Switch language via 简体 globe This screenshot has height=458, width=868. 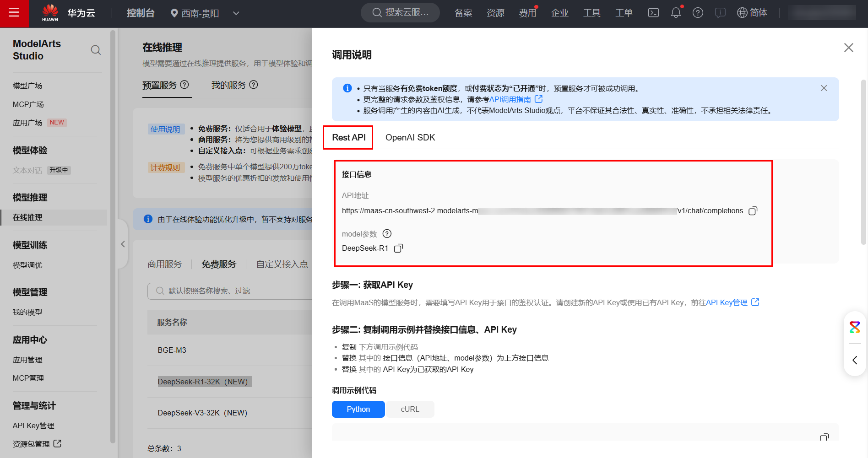(x=752, y=13)
